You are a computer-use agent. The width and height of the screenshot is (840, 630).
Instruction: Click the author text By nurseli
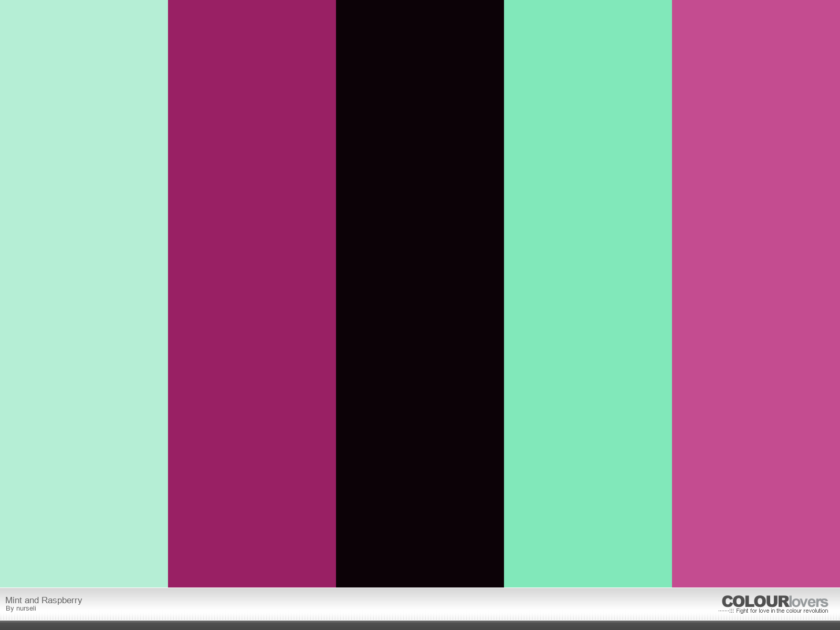[21, 608]
